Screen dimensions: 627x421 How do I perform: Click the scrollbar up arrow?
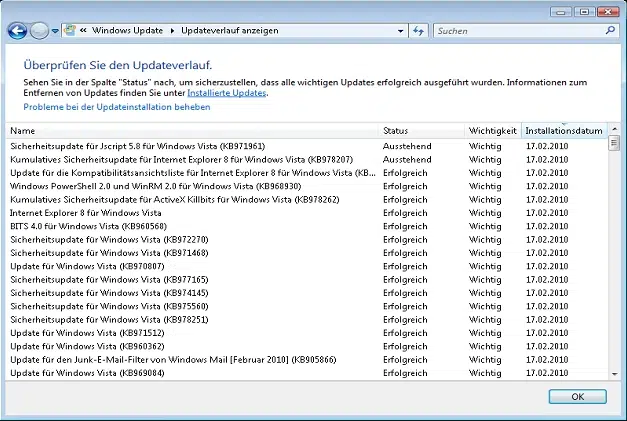[615, 129]
